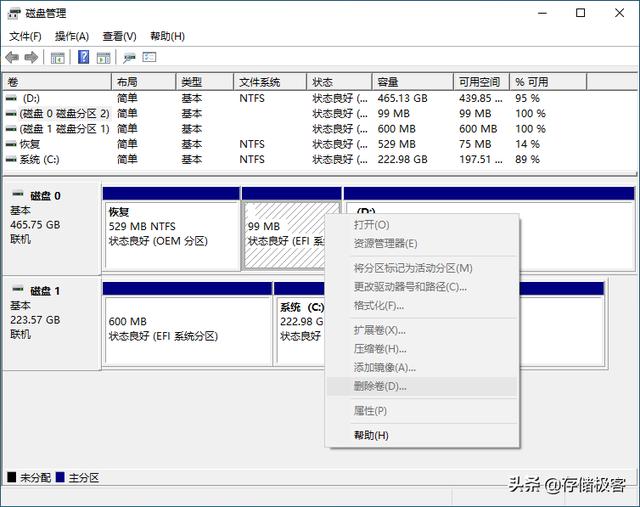Viewport: 640px width, 507px height.
Task: Click the 磁盘 0 disk icon
Action: (x=18, y=194)
